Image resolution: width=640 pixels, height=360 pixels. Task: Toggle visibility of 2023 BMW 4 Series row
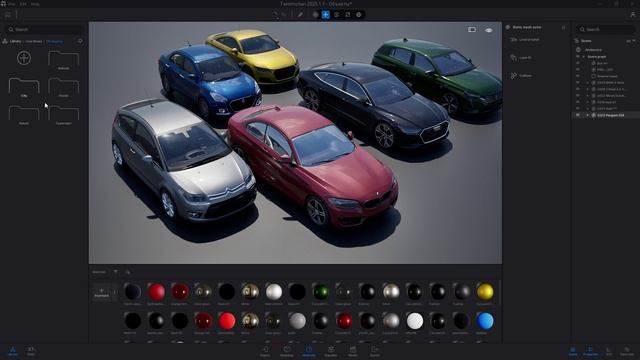[x=578, y=83]
